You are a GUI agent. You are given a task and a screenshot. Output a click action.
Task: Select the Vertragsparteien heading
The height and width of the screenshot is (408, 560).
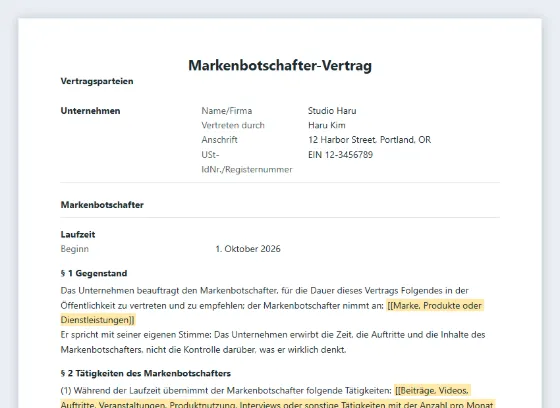pos(97,81)
